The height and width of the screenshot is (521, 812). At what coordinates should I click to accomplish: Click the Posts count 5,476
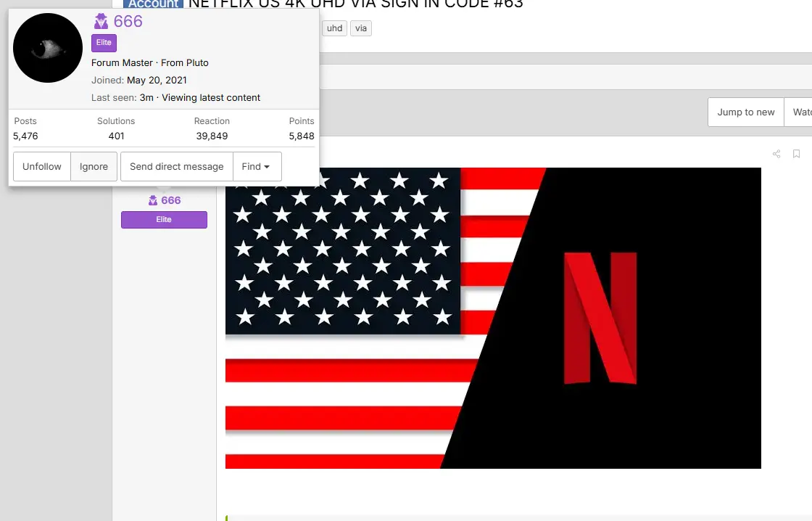[25, 136]
